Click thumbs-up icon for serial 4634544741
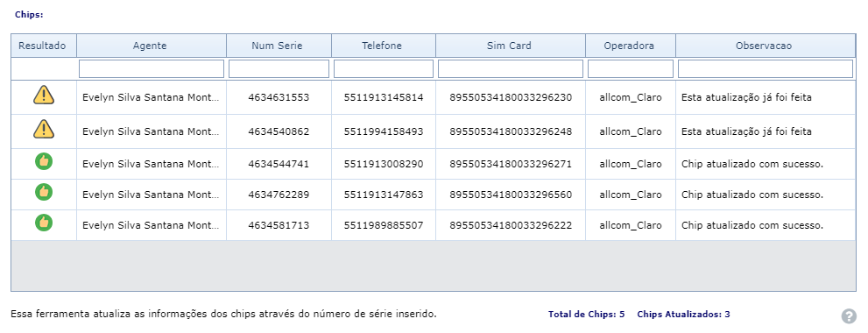The height and width of the screenshot is (333, 868). tap(44, 162)
